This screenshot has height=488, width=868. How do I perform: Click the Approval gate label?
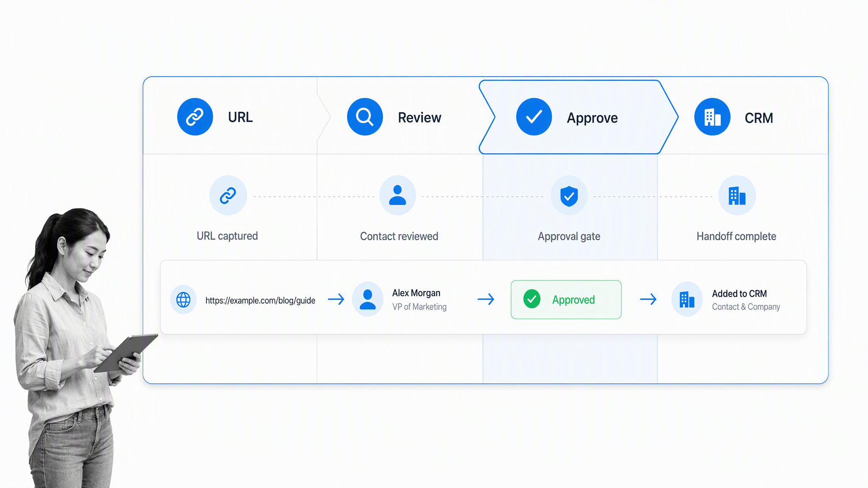[x=569, y=236]
